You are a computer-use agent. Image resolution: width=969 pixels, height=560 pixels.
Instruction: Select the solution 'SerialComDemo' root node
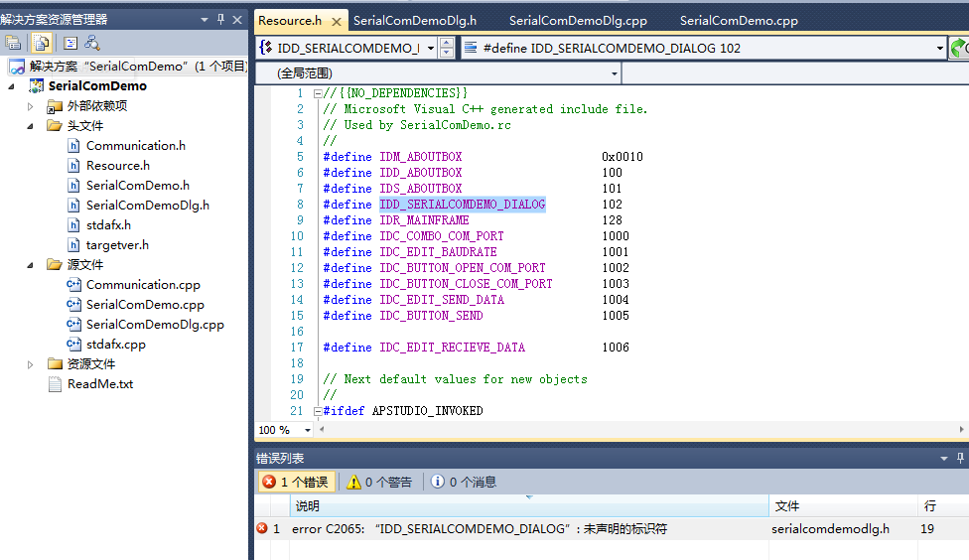point(127,67)
